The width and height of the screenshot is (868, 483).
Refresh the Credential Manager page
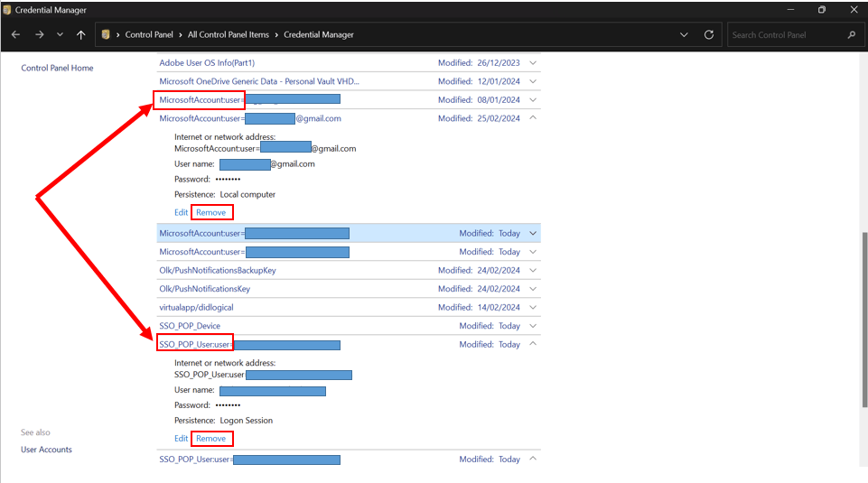(708, 35)
